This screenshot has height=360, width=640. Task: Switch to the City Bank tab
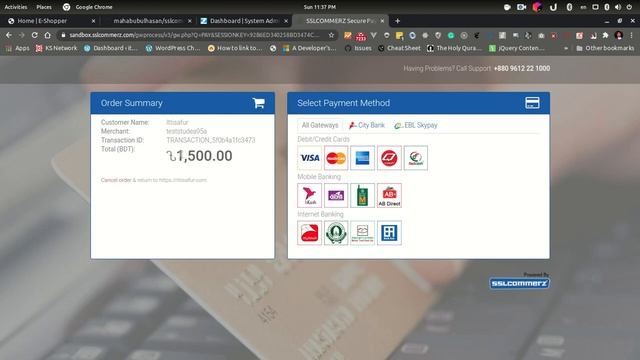367,125
